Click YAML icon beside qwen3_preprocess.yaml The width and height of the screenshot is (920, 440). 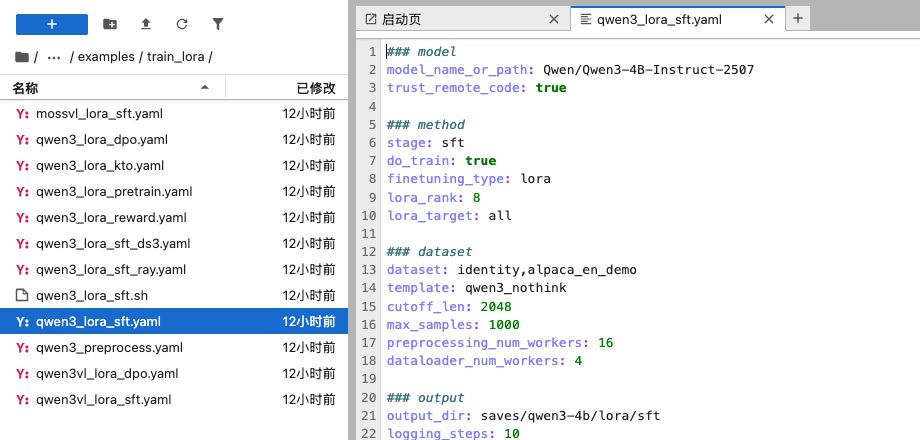(x=22, y=348)
